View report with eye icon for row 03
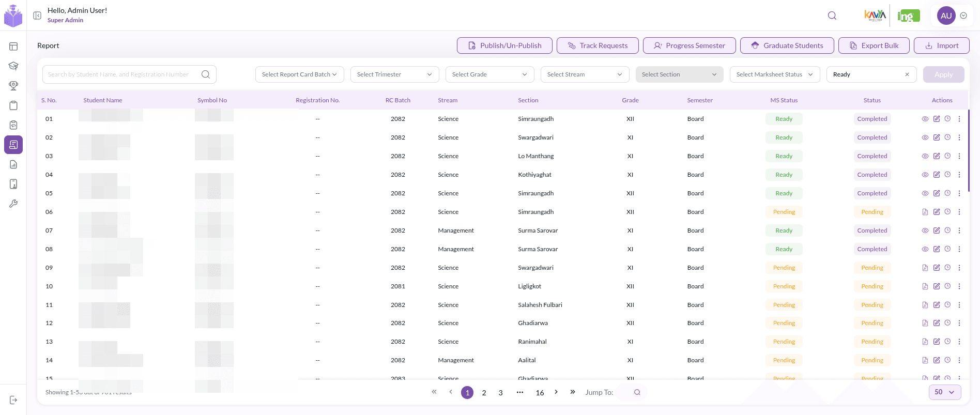This screenshot has height=415, width=980. pos(925,156)
